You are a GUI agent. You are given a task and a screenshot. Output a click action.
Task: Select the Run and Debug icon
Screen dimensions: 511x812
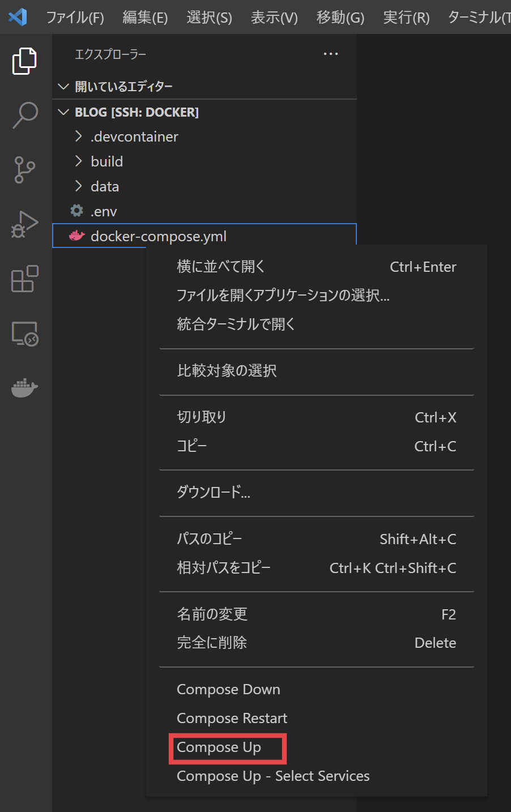coord(24,224)
